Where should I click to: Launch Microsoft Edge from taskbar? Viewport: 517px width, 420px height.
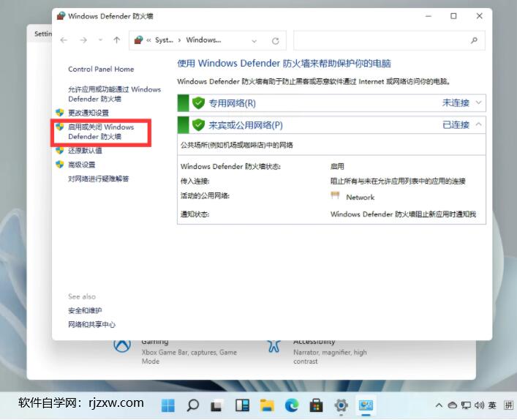[292, 405]
